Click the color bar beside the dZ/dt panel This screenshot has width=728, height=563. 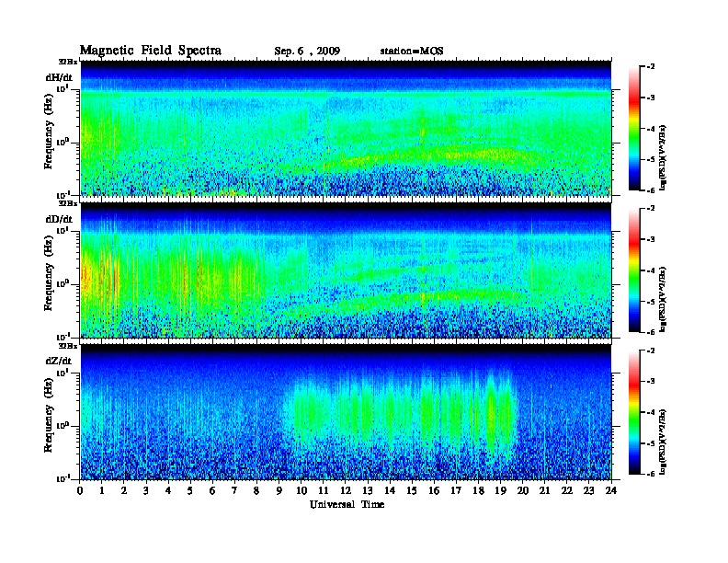(x=634, y=412)
